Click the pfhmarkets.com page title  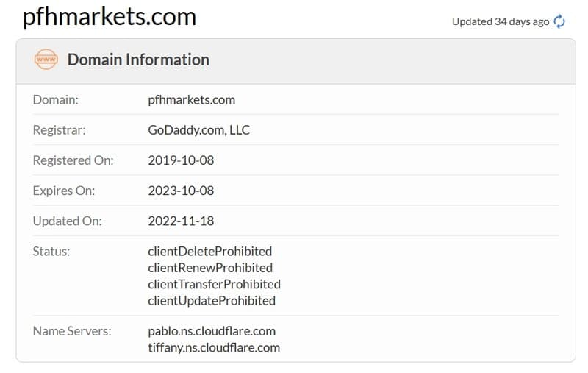[x=109, y=17]
